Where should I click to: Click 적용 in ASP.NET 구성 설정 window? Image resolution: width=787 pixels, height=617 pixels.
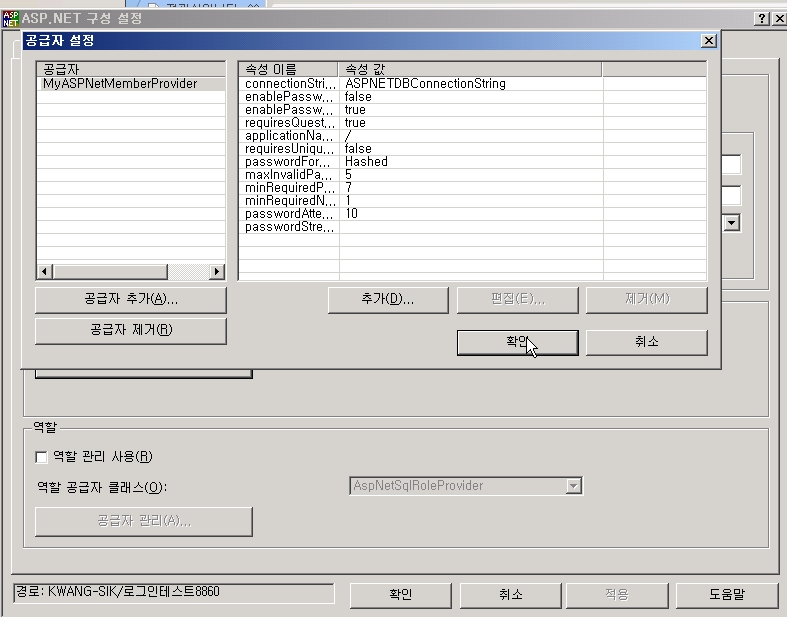click(617, 595)
